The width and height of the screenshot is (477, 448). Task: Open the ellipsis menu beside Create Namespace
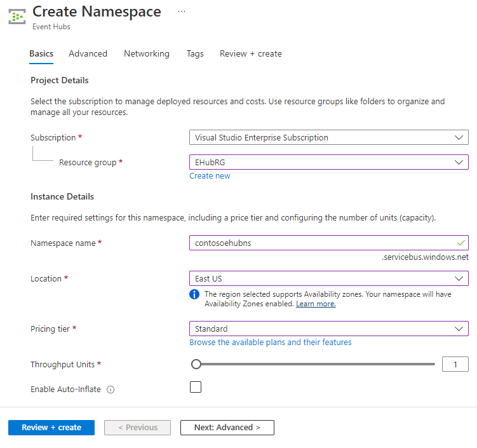click(x=182, y=11)
